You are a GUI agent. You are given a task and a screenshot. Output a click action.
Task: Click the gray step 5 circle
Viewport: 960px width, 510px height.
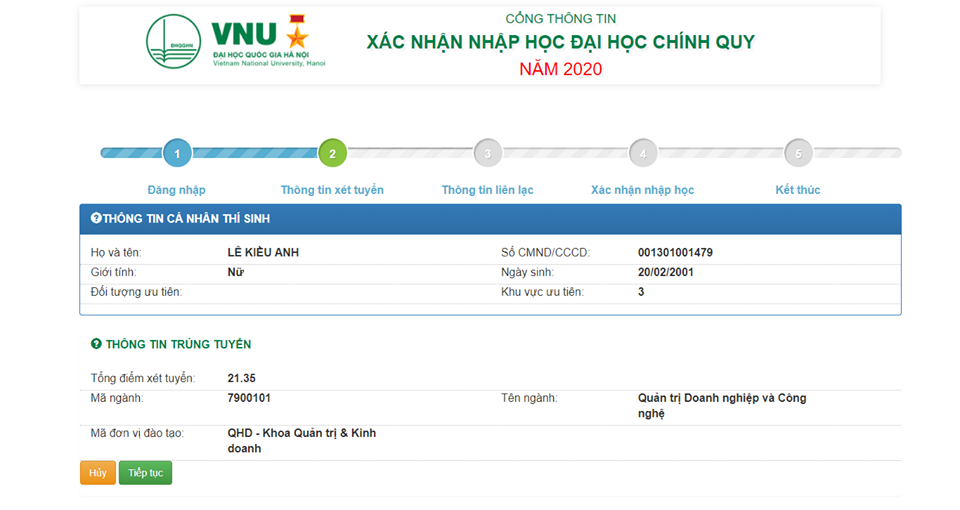[798, 153]
